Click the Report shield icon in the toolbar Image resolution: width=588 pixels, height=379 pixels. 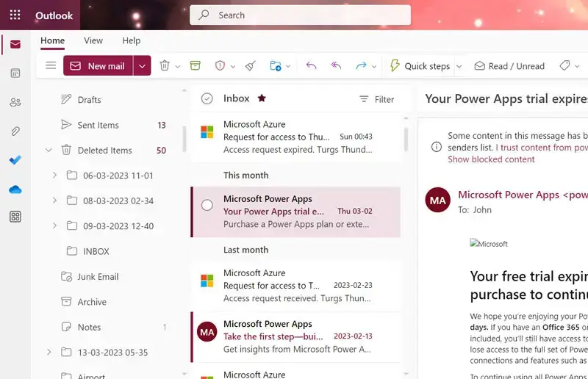point(220,65)
